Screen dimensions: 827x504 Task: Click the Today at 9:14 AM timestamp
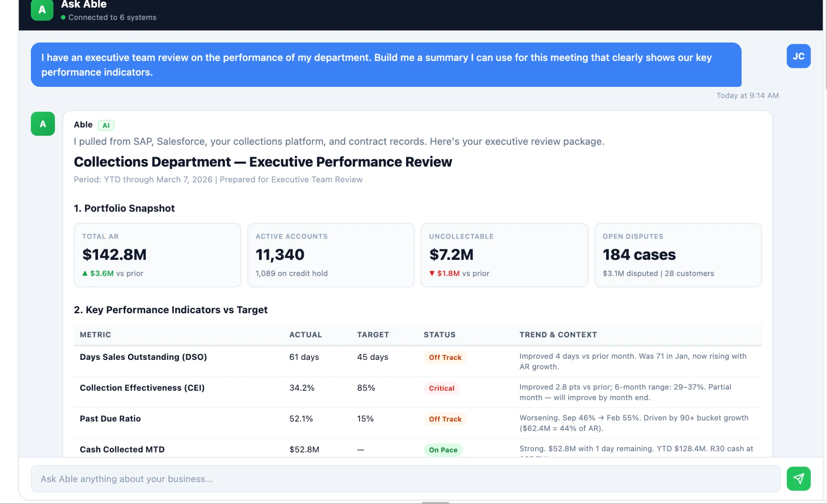click(747, 96)
